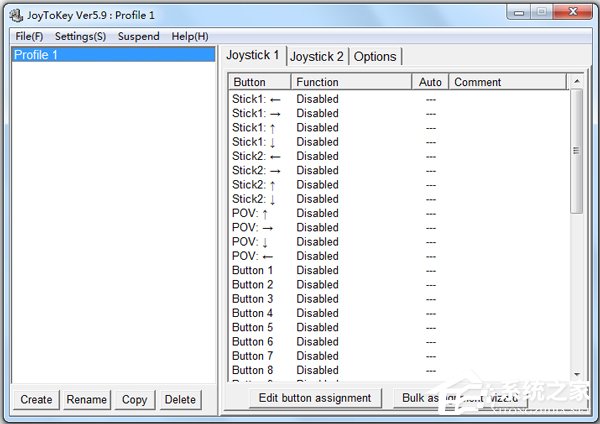Open the Help(H) menu

(190, 36)
